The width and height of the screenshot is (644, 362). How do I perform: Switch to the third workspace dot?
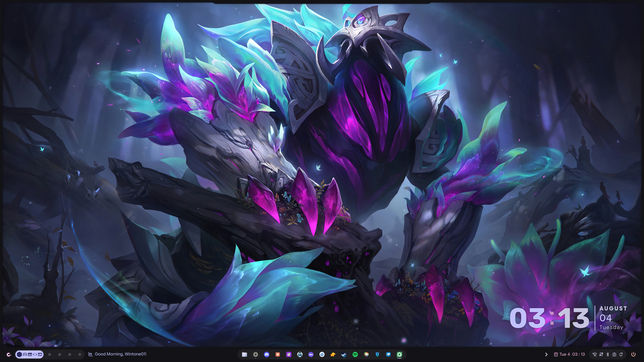(60, 354)
